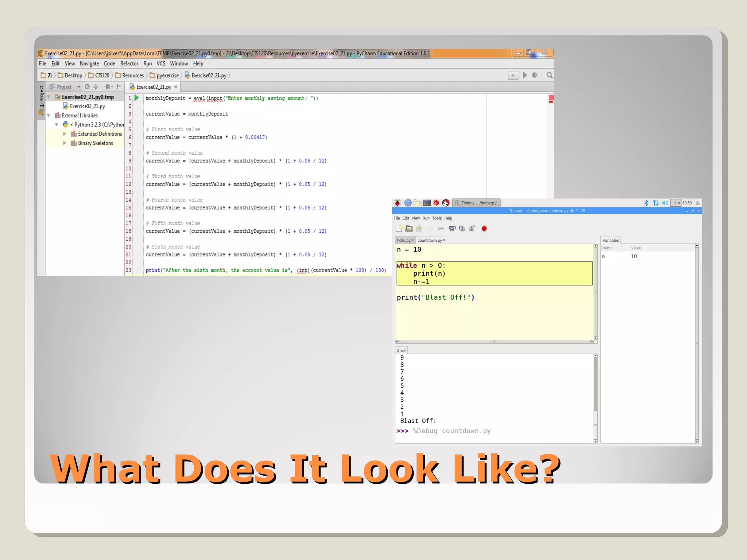
Task: Switch to the hello.py tab in Thonny
Action: [403, 240]
